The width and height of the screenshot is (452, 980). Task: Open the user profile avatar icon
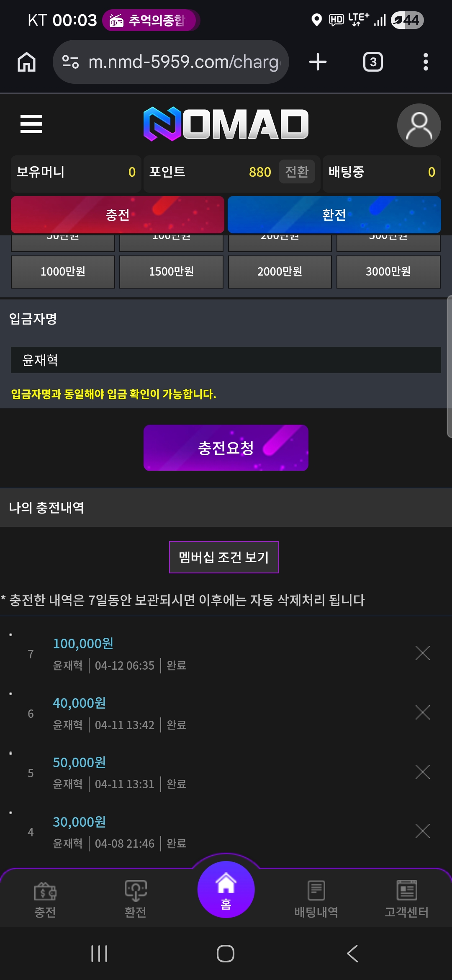click(419, 125)
